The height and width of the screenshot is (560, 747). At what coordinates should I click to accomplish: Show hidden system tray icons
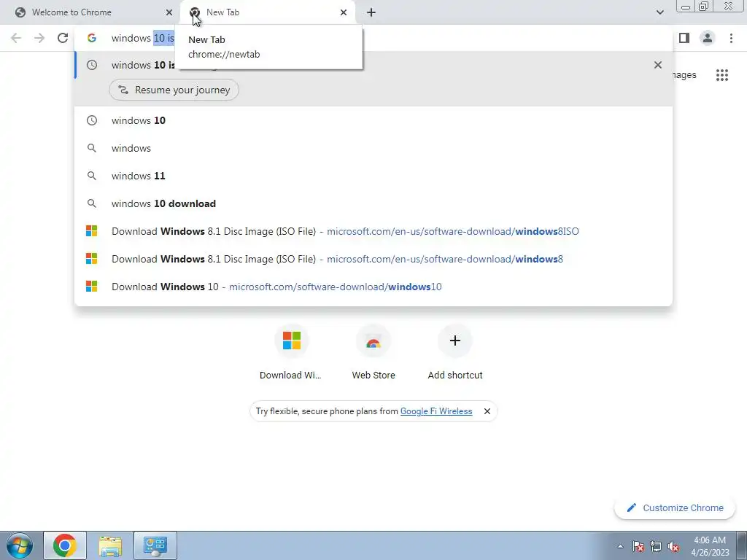(x=620, y=546)
